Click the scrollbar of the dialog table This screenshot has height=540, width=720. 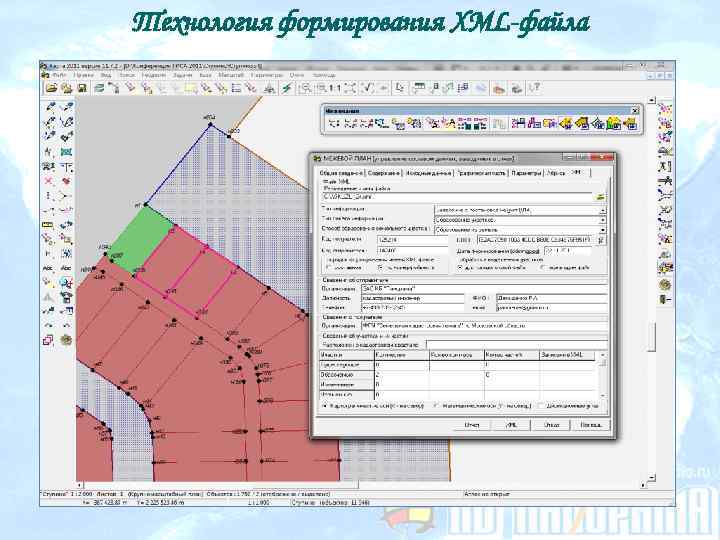pos(603,375)
